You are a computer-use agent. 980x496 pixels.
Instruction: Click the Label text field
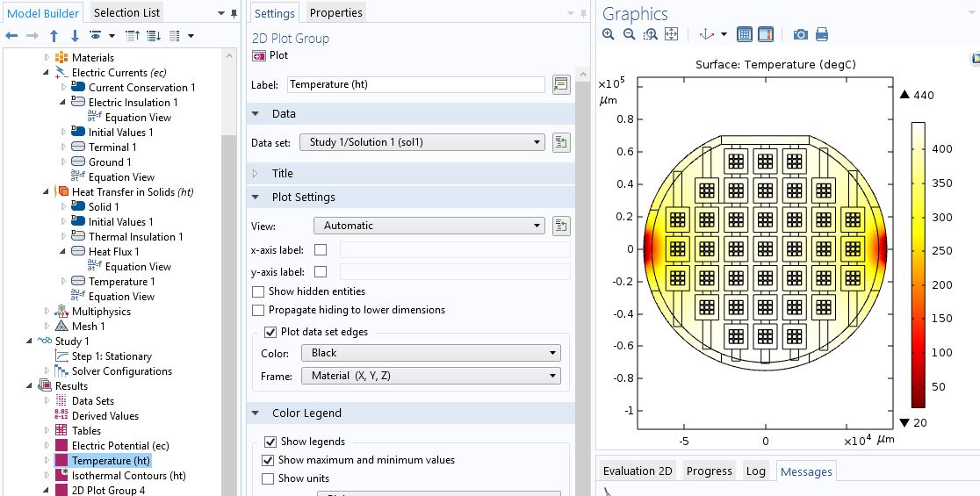415,85
